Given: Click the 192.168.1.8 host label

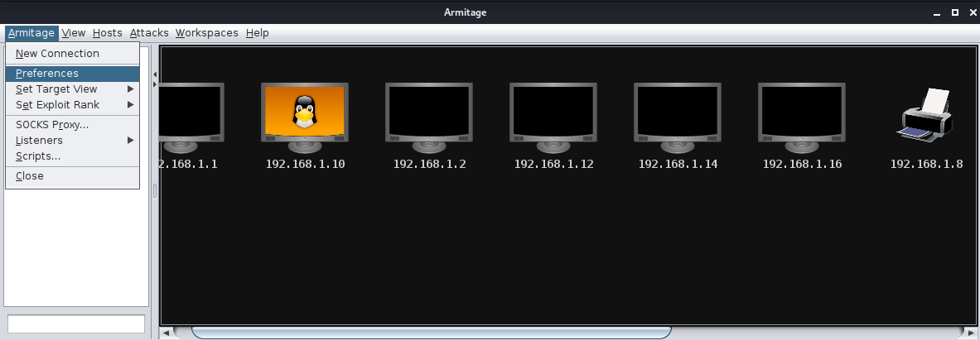Looking at the screenshot, I should [x=926, y=164].
